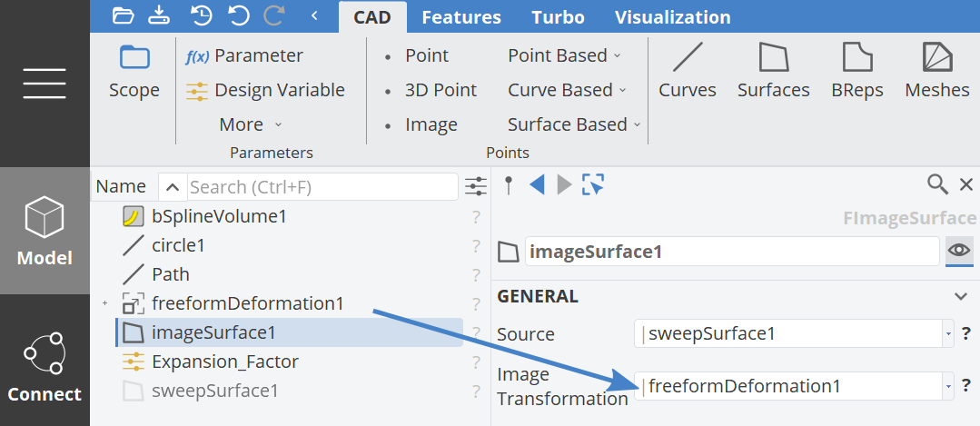Switch to the CAD tab
Screen dimensions: 980x426
372,17
